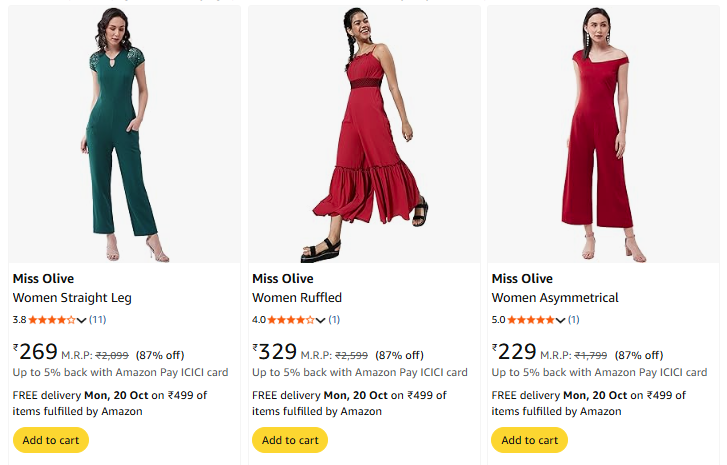Open review count for Women Asymmetrical
The width and height of the screenshot is (727, 465).
point(574,320)
